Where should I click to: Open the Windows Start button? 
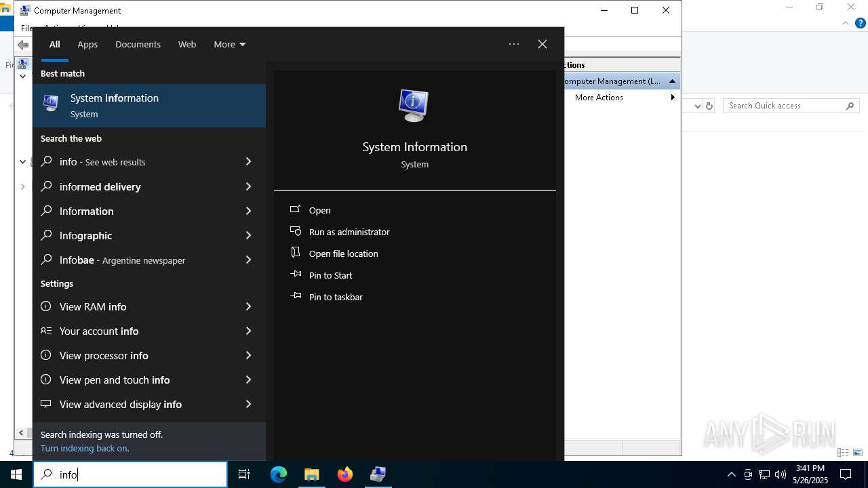[16, 474]
